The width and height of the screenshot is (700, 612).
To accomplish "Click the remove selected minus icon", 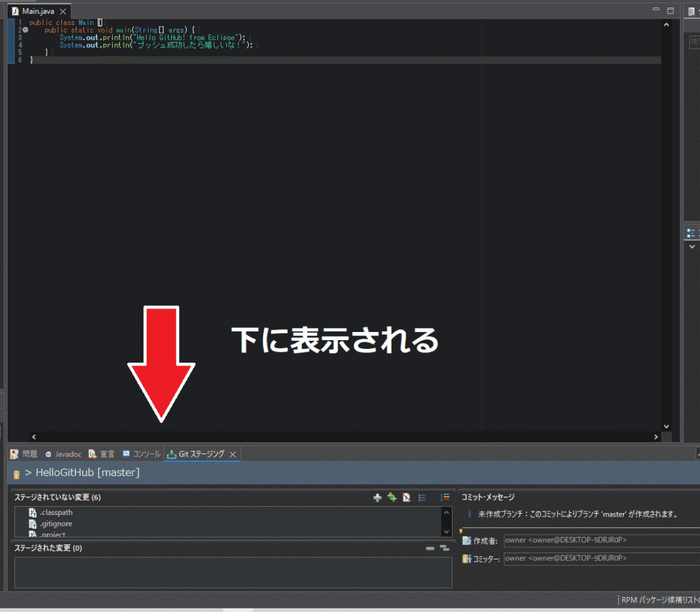I will (x=430, y=548).
